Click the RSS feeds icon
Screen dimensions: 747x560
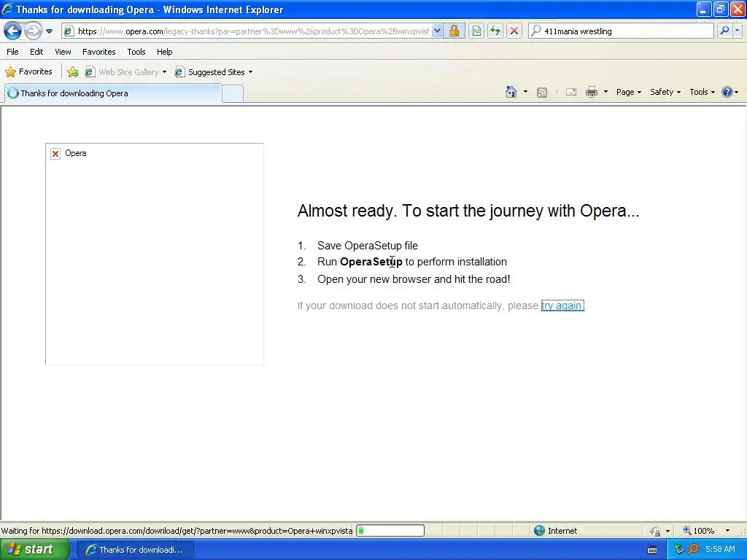(x=542, y=93)
